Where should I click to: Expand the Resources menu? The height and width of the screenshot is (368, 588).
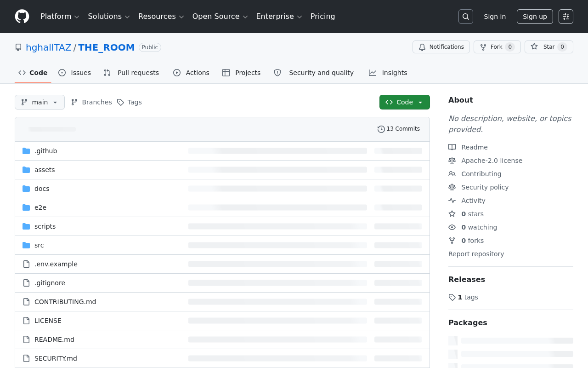[x=161, y=17]
